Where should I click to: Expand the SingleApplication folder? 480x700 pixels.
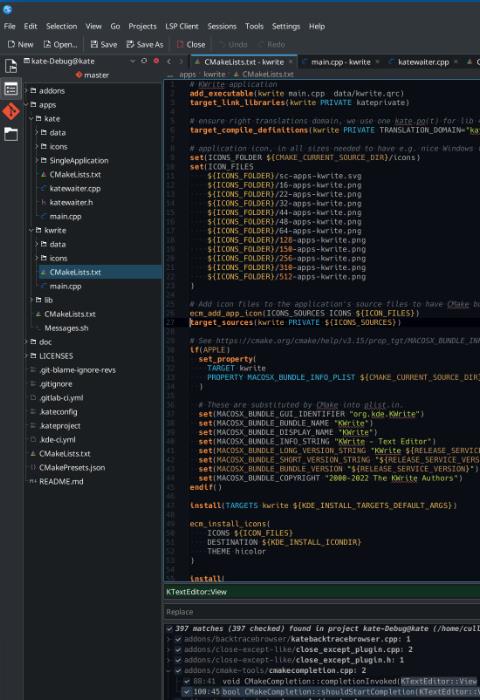click(37, 160)
